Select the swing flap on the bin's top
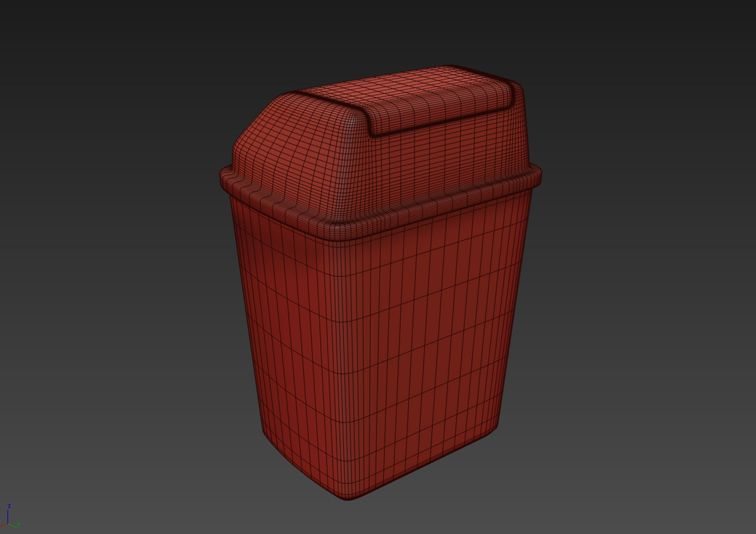 click(406, 100)
